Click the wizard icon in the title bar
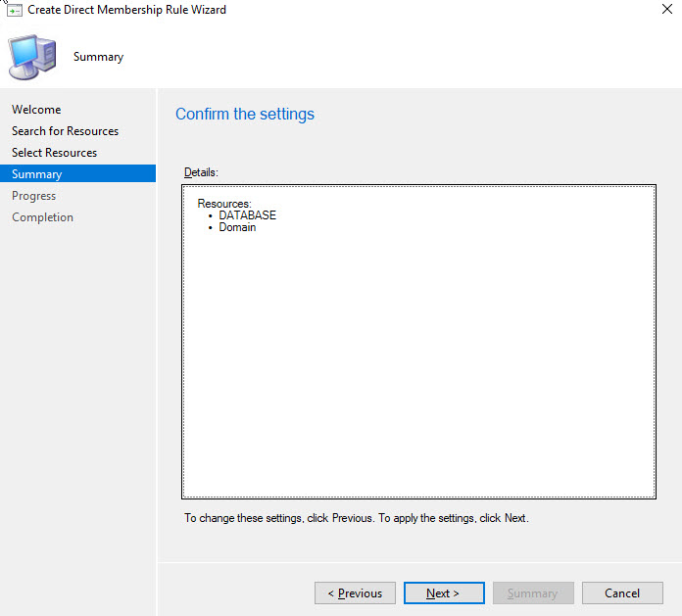Image resolution: width=682 pixels, height=616 pixels. tap(14, 10)
